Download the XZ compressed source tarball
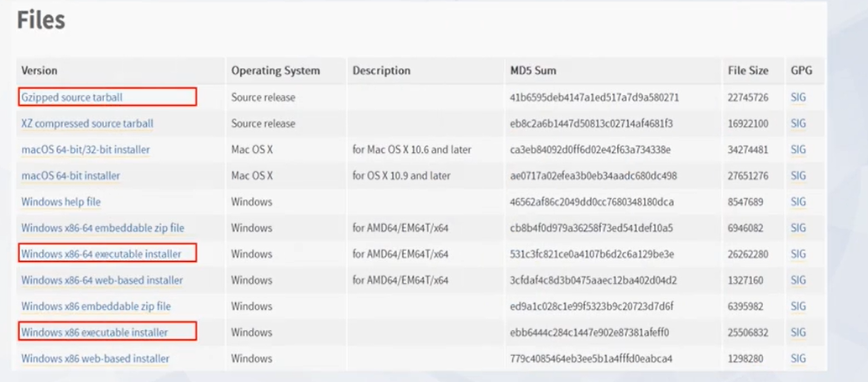 click(87, 123)
